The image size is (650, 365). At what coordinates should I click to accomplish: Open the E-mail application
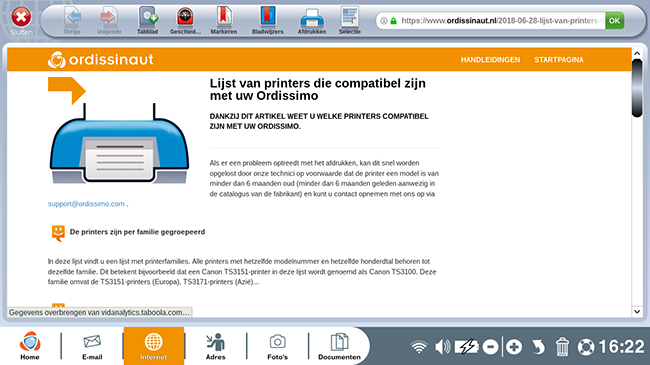[x=92, y=346]
